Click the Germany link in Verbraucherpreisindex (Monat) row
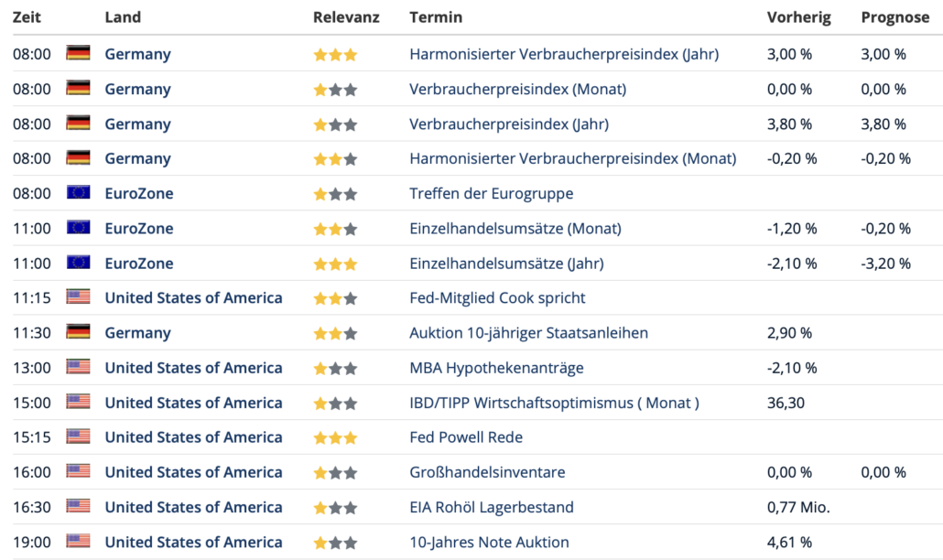 [137, 89]
